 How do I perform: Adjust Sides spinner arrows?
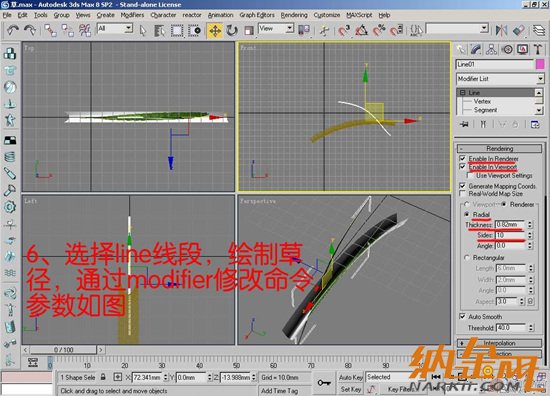pyautogui.click(x=530, y=235)
